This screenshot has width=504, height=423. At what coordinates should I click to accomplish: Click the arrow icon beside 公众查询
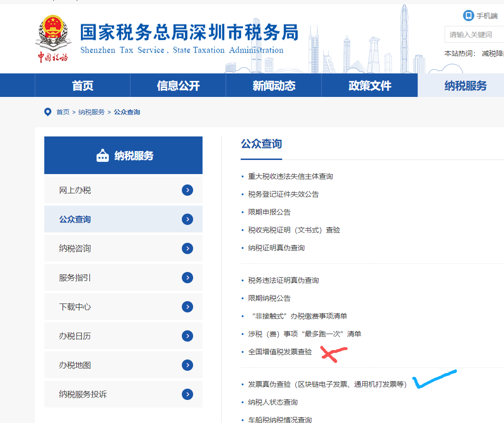[x=187, y=219]
